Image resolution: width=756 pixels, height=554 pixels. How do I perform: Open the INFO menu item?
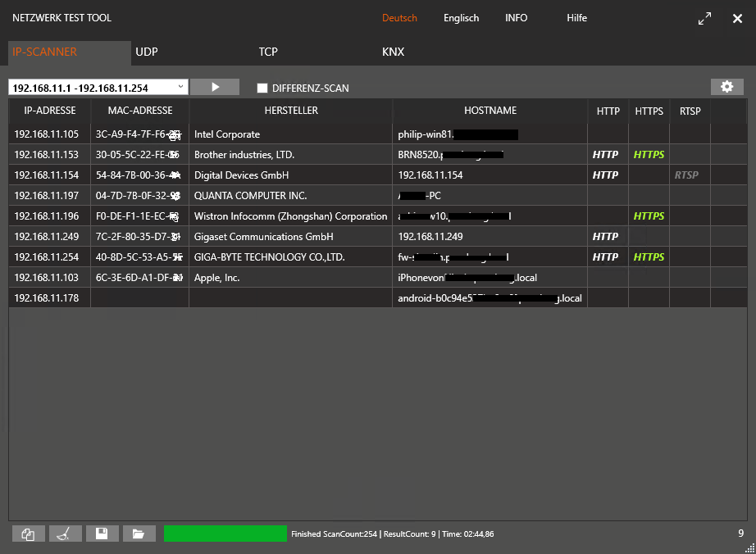[516, 18]
